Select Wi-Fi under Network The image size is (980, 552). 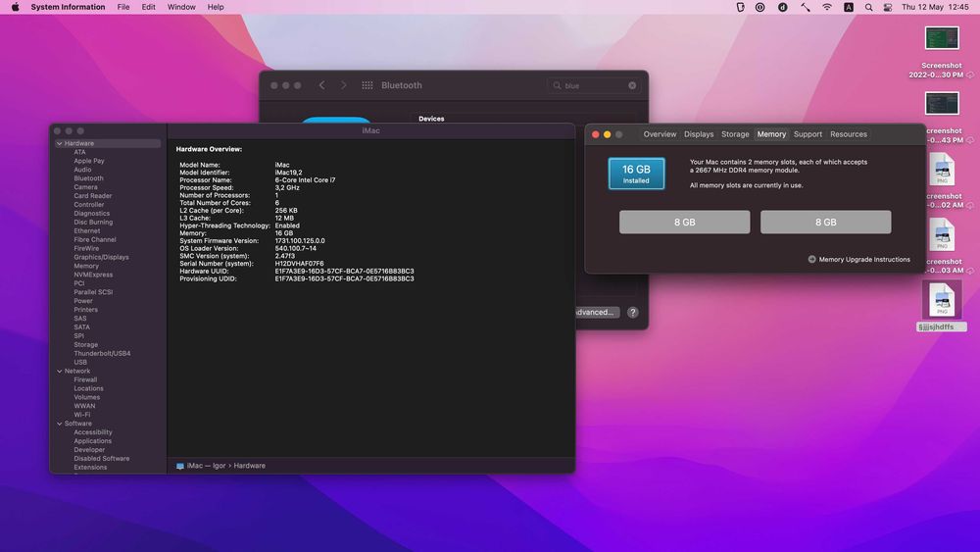point(82,415)
